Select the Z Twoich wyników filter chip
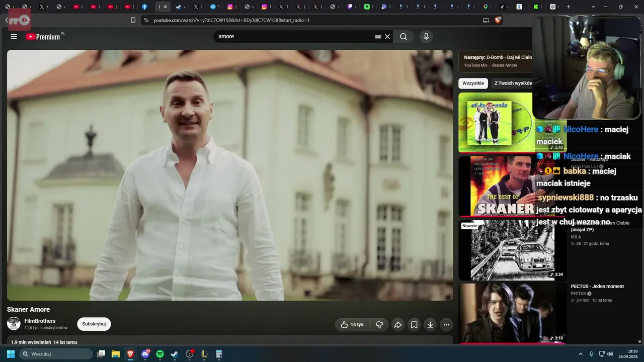 [x=512, y=83]
